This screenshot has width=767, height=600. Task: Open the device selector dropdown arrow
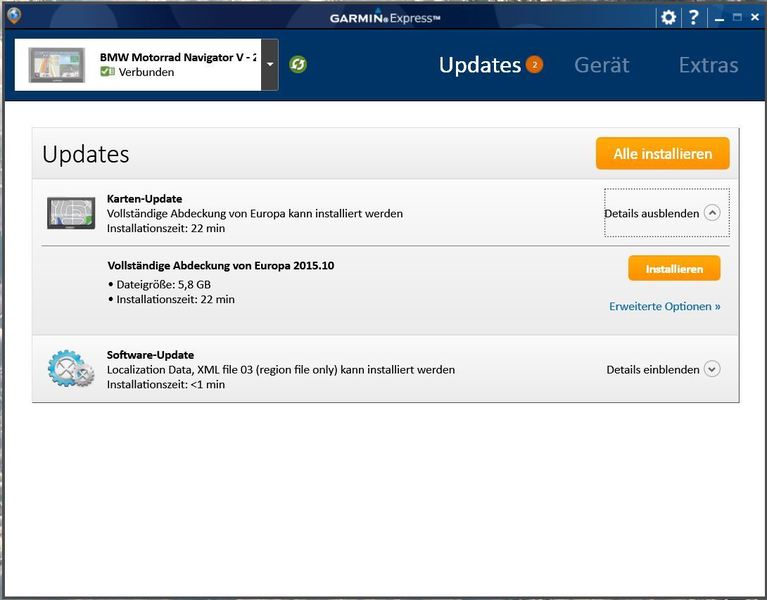[x=270, y=65]
